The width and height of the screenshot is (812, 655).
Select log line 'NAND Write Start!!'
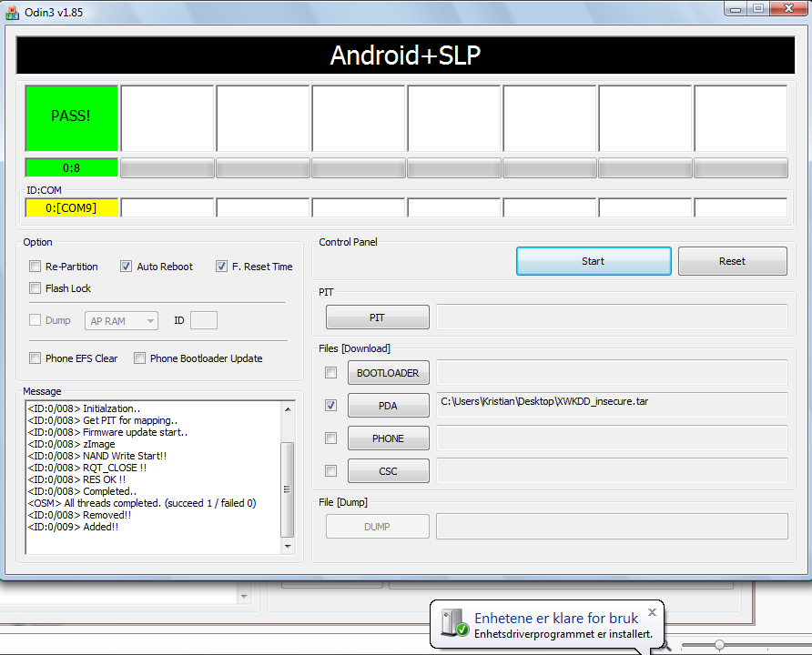96,456
